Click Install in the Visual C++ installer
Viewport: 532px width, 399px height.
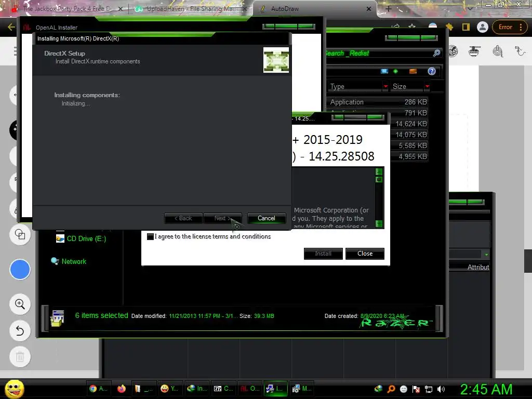tap(323, 254)
